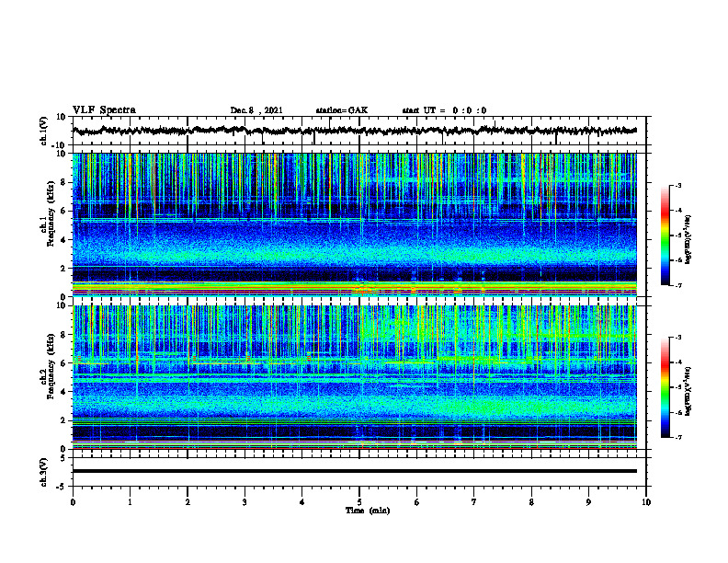Viewport: 728px width, 563px height.
Task: Click the "-3" label on ch.1 colorbar
Action: [x=677, y=185]
